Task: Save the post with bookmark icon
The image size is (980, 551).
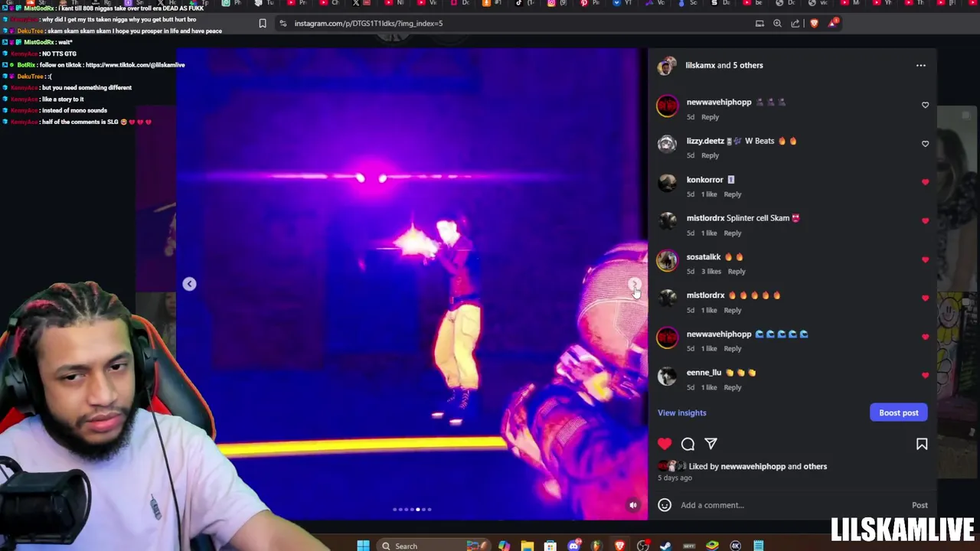Action: (x=922, y=444)
